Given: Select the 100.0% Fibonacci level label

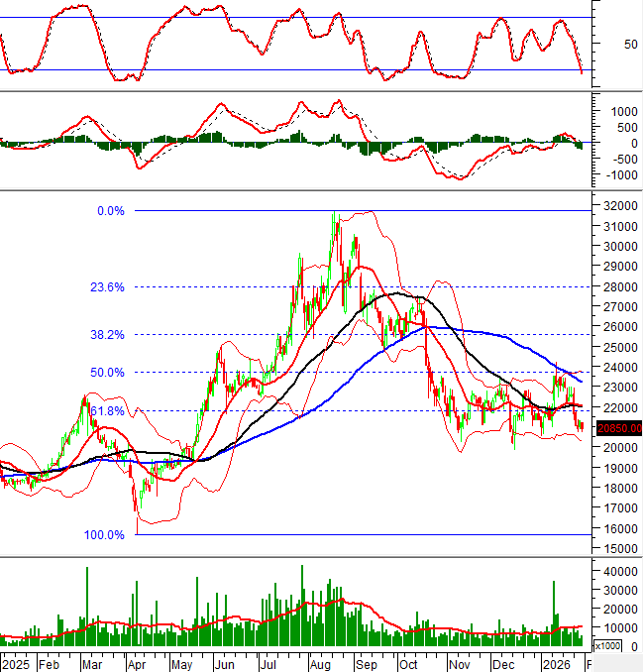Looking at the screenshot, I should pyautogui.click(x=104, y=535).
